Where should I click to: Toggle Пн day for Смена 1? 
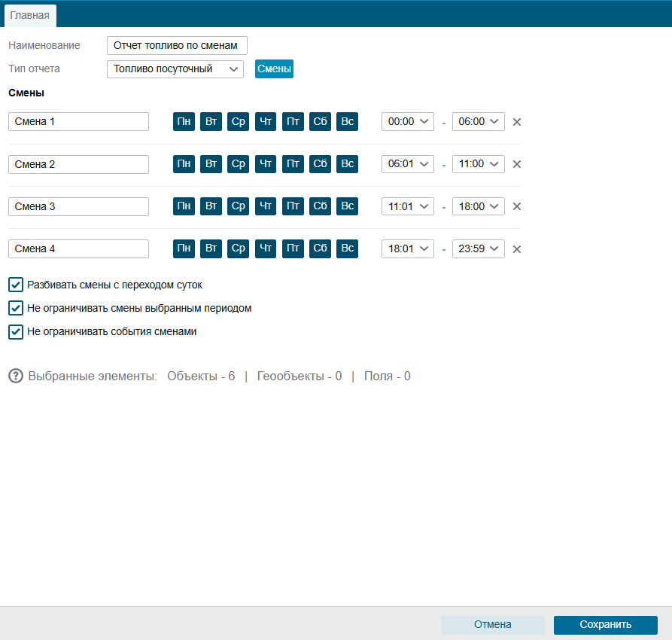tap(184, 121)
